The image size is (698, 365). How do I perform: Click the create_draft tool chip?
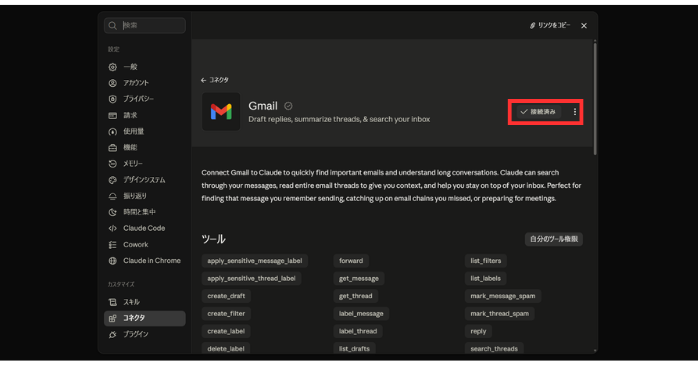[226, 296]
